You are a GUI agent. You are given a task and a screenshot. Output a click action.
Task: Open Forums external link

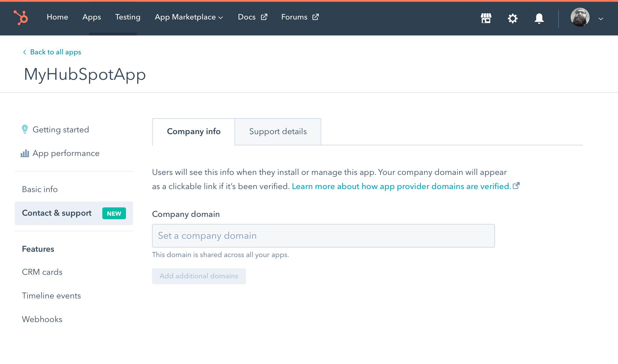pyautogui.click(x=300, y=17)
